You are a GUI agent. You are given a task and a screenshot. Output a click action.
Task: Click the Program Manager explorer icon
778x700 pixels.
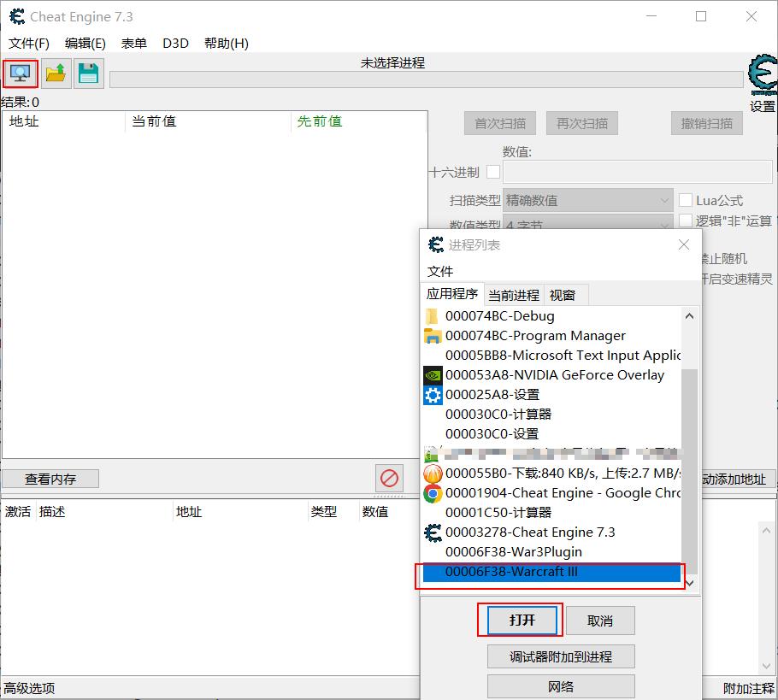[x=433, y=336]
